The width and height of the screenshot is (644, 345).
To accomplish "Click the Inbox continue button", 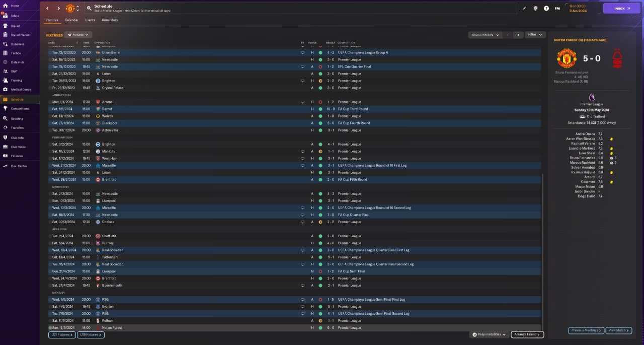I will [622, 8].
